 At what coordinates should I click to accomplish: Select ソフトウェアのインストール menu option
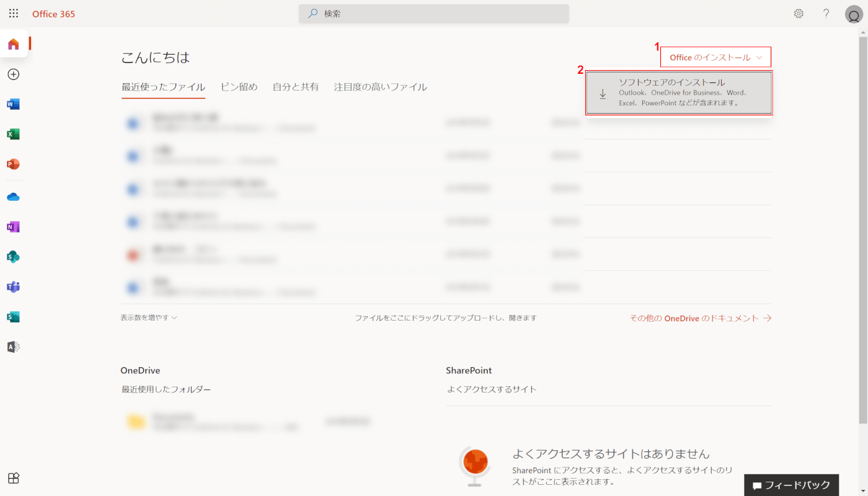(679, 93)
